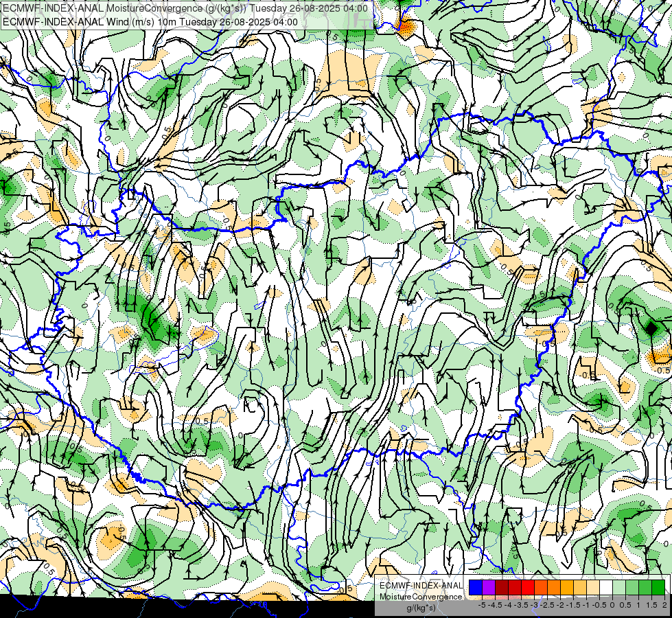This screenshot has height=618, width=672.
Task: Click the -5 tick label on legend
Action: 482,605
